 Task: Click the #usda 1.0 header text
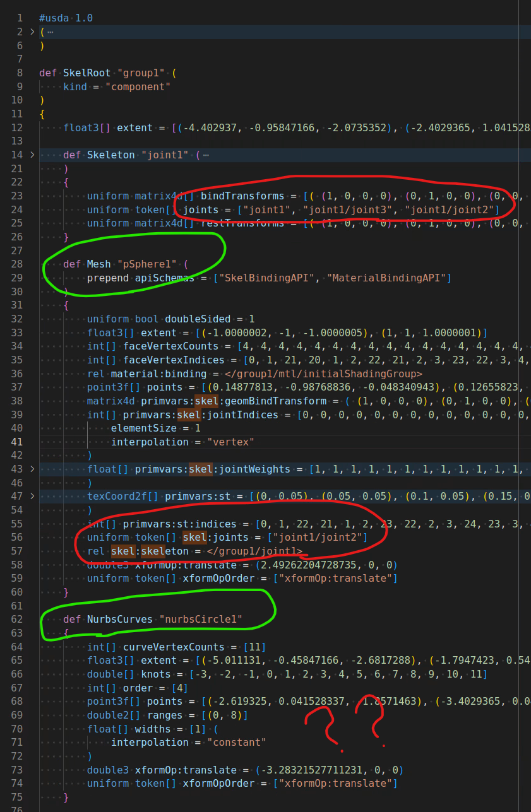pos(66,18)
